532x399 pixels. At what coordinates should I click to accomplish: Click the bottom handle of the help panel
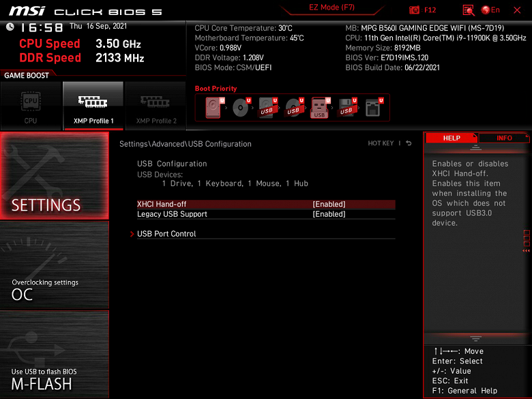point(475,338)
